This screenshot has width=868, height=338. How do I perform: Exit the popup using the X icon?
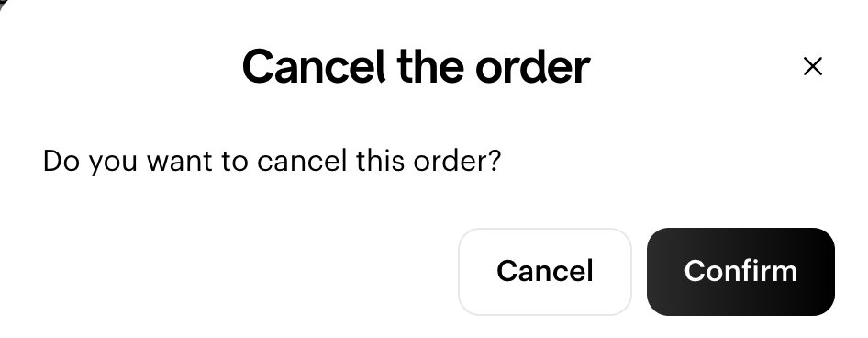pyautogui.click(x=813, y=66)
